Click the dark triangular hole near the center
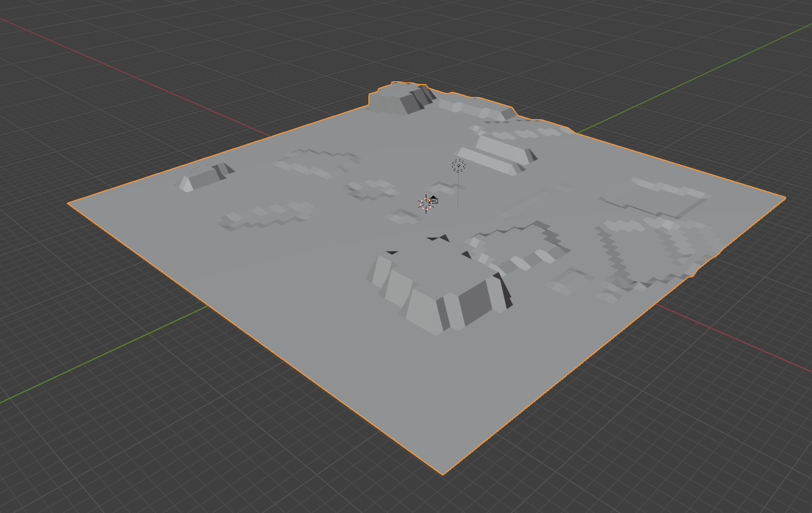The width and height of the screenshot is (812, 513). coord(444,238)
